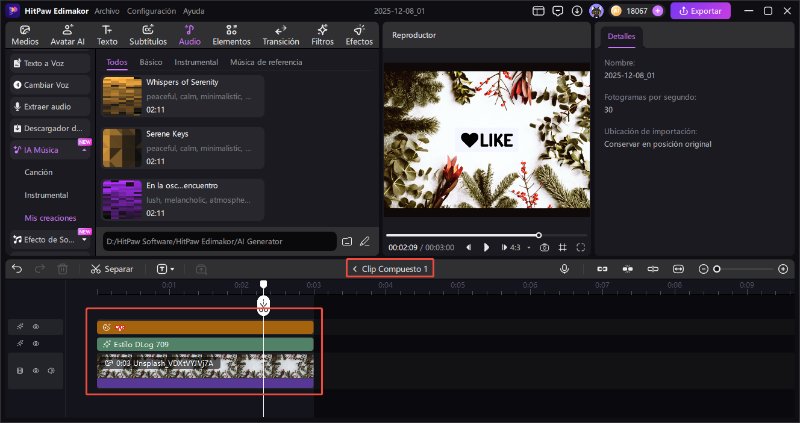The image size is (800, 423).
Task: Expand the Efecto de So... section
Action: click(x=84, y=240)
